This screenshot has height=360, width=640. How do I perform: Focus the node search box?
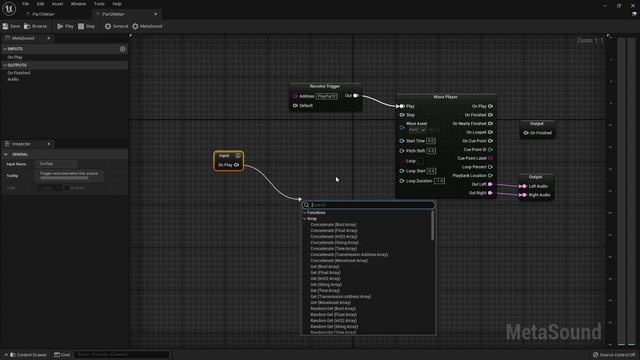(368, 205)
